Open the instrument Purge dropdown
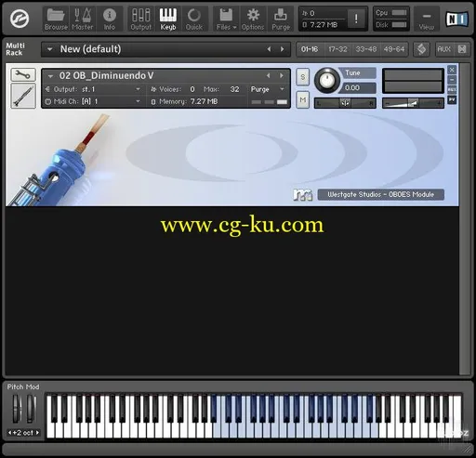476x458 pixels. 268,89
